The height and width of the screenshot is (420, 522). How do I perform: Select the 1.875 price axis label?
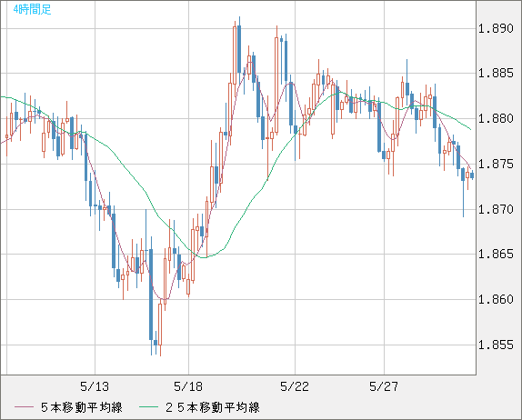tap(496, 164)
